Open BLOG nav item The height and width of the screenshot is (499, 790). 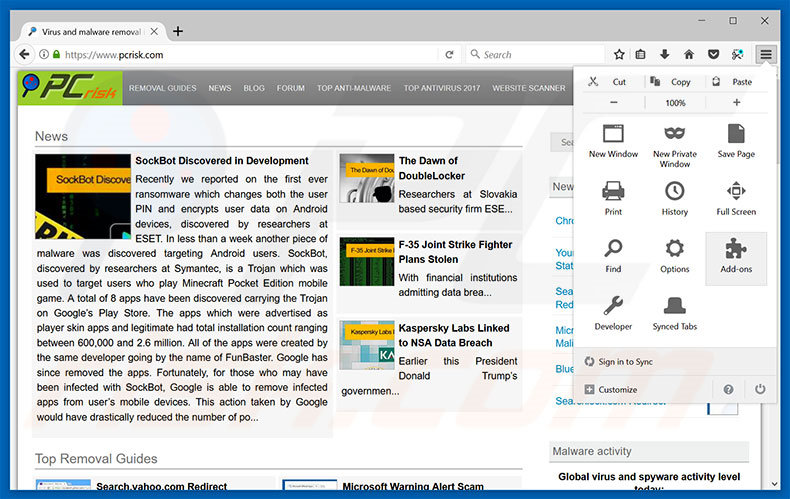[253, 88]
